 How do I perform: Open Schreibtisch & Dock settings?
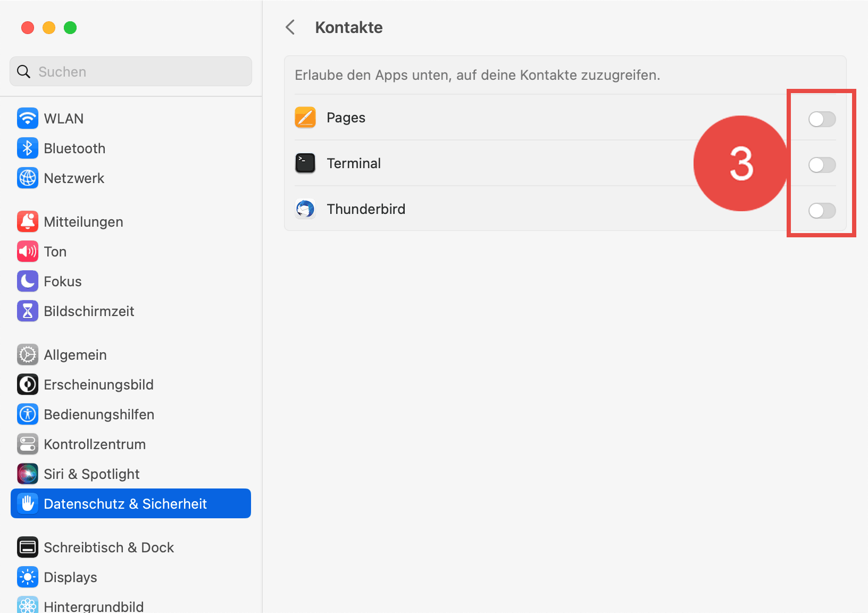pos(108,547)
